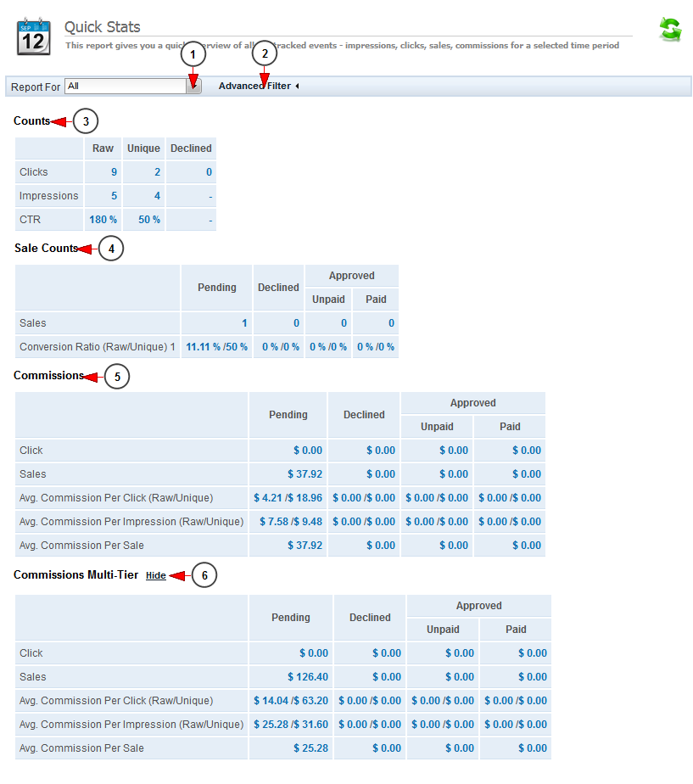Click the conversion ratio 11.11 % /50 %
693x784 pixels.
216,347
